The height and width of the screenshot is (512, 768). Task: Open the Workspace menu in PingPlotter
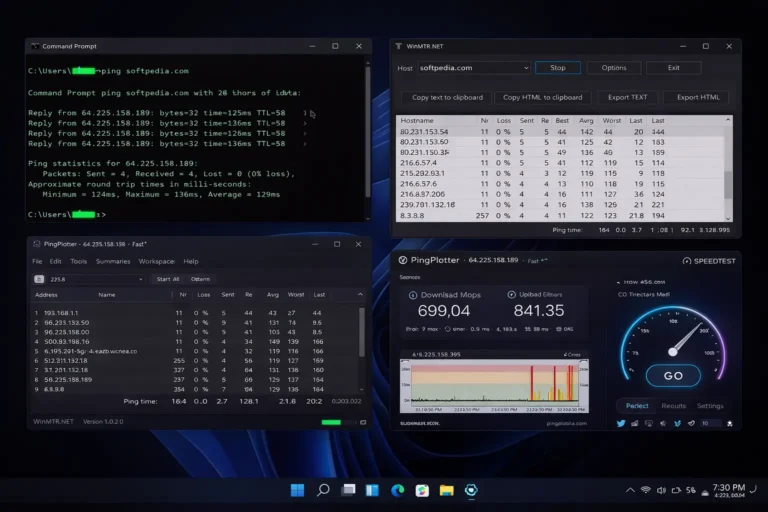[156, 262]
